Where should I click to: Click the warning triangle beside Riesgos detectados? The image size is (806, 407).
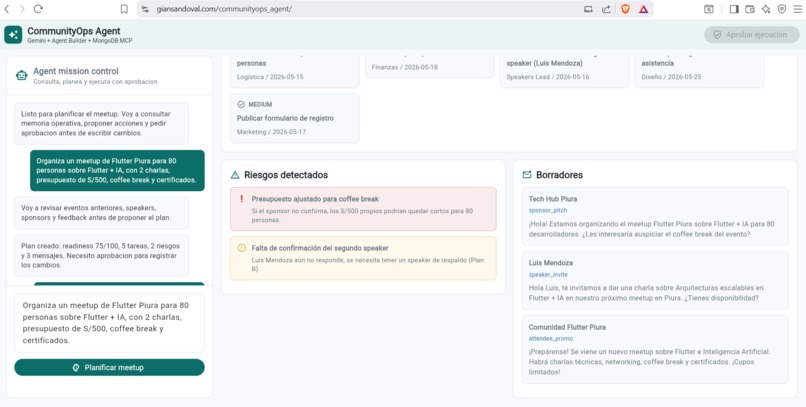click(x=235, y=175)
